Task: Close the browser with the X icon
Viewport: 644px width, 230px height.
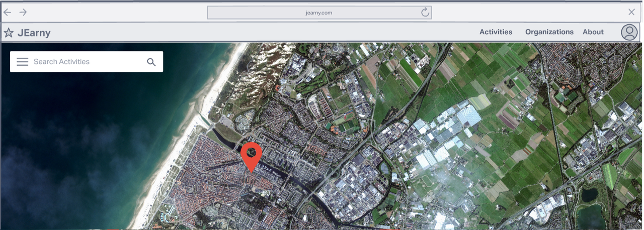Action: [x=632, y=12]
